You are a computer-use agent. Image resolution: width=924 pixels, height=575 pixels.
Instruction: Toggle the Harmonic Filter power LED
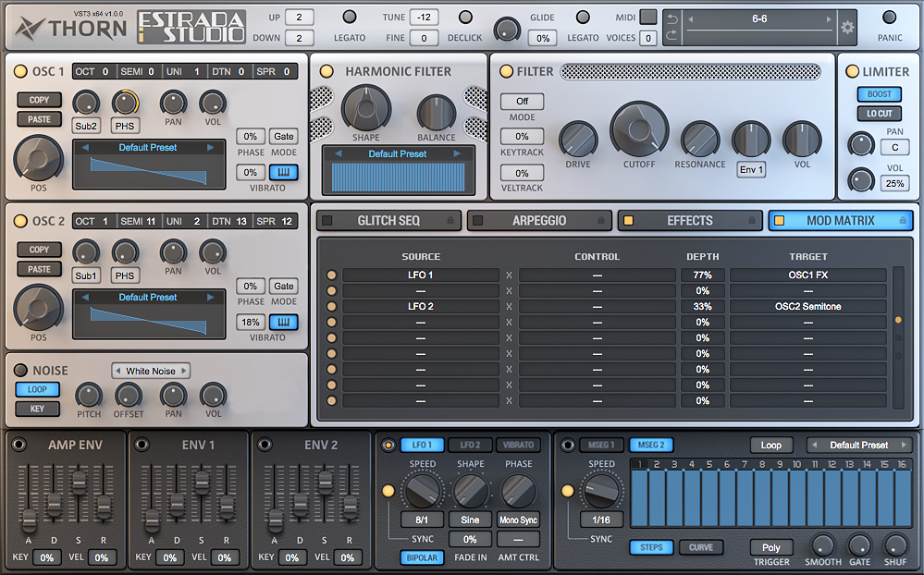(326, 71)
